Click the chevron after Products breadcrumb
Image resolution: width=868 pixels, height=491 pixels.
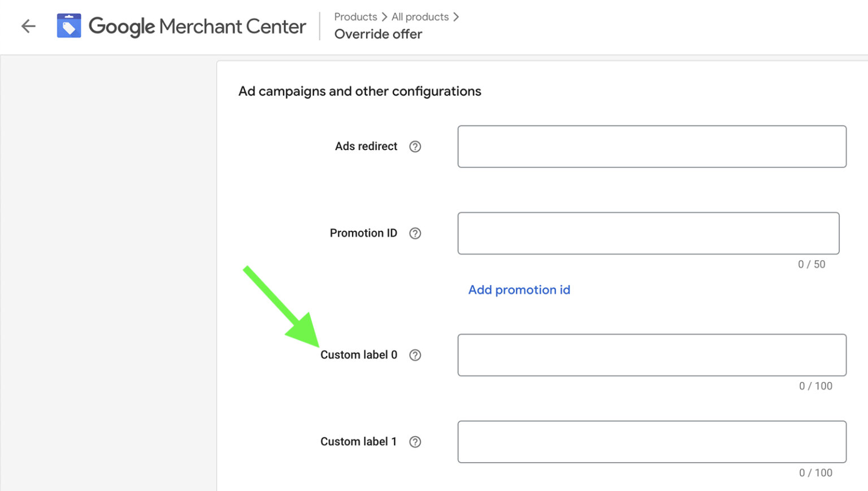384,17
